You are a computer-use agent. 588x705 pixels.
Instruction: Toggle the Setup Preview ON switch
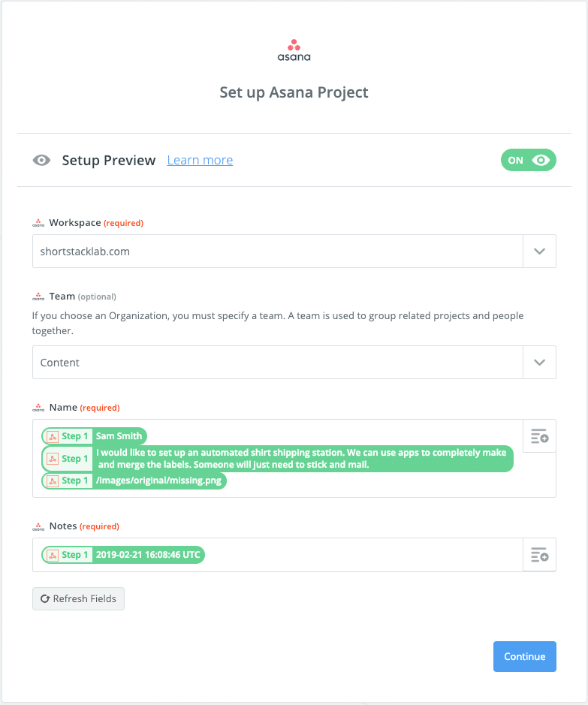(529, 160)
